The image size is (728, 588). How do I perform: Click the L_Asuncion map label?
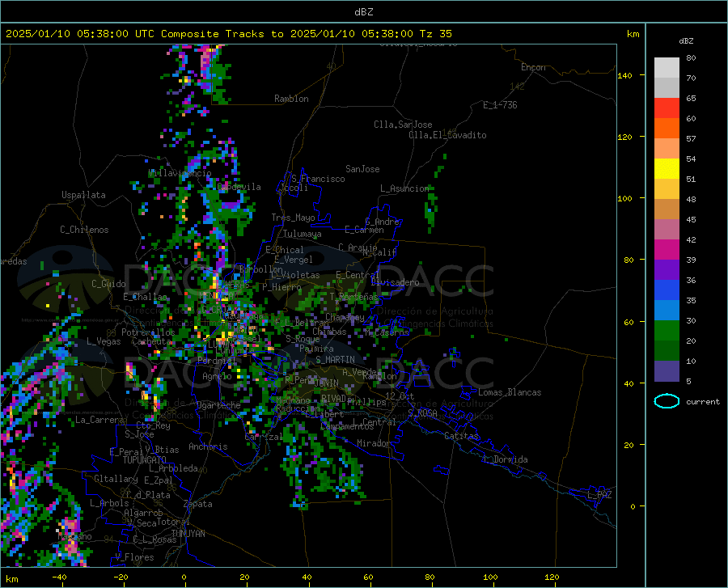point(404,188)
